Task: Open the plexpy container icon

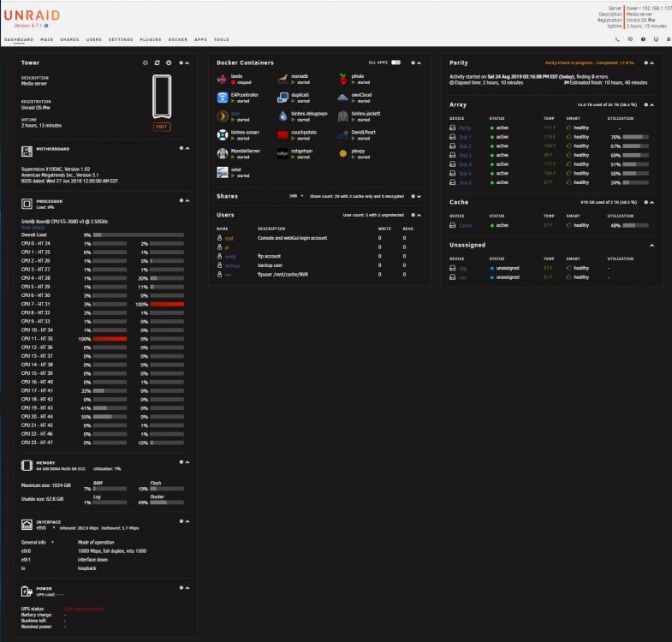Action: 343,153
